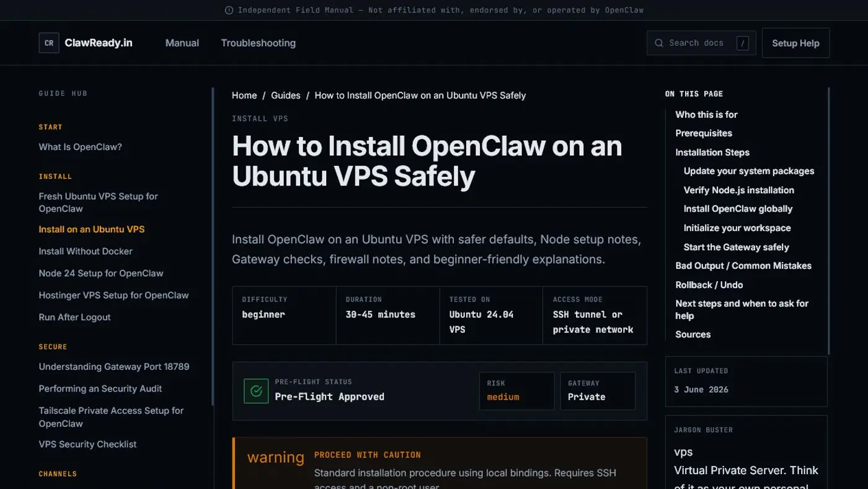868x489 pixels.
Task: Jump to Who this is for
Action: (x=706, y=114)
